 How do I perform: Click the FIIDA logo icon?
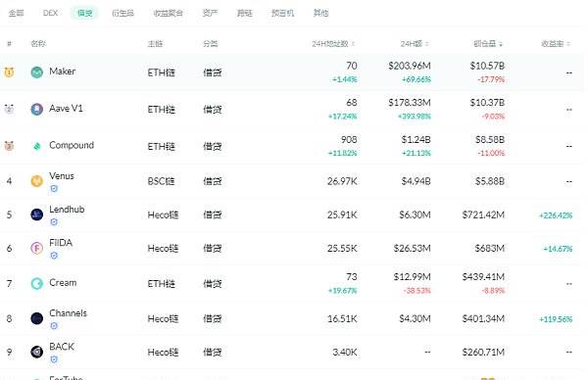37,248
